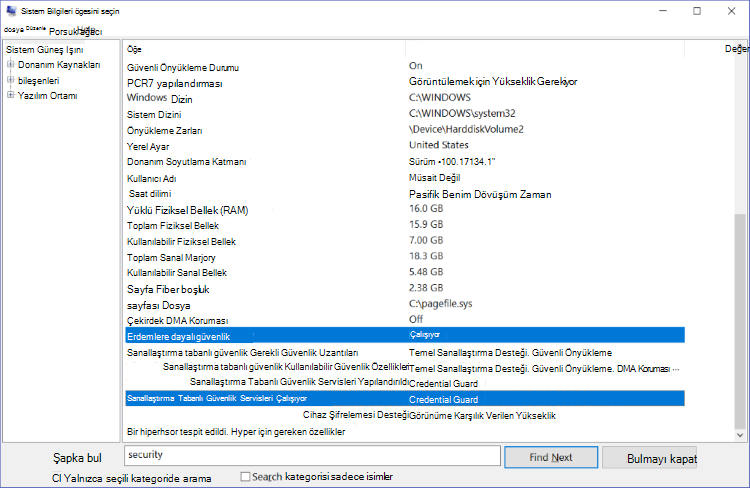Select the Sayfa Fiber boşluk row
The width and height of the screenshot is (750, 488).
click(x=405, y=288)
